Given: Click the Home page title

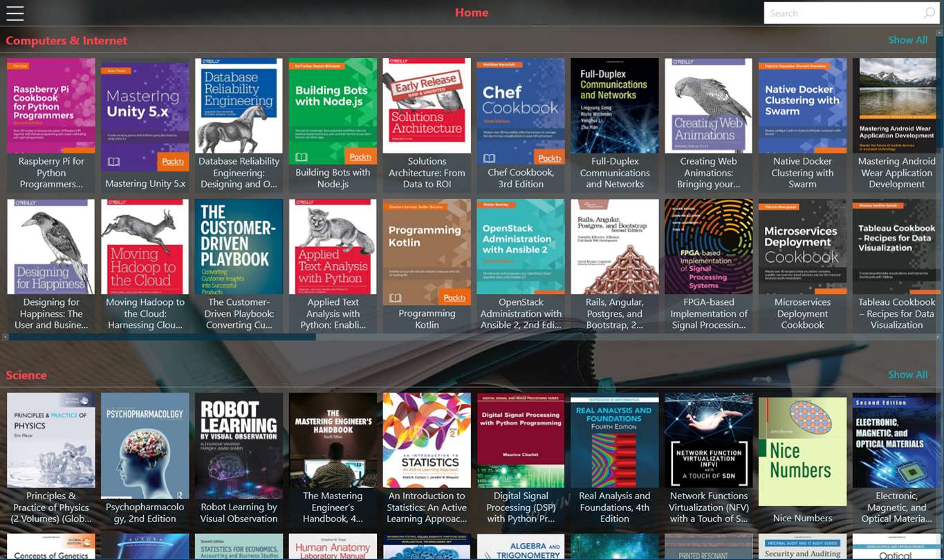Looking at the screenshot, I should click(472, 12).
